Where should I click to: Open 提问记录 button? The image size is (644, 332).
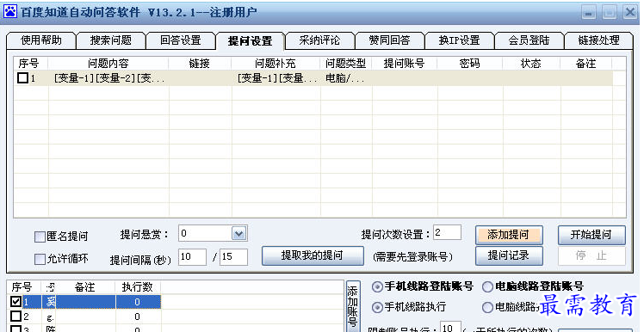tap(509, 255)
